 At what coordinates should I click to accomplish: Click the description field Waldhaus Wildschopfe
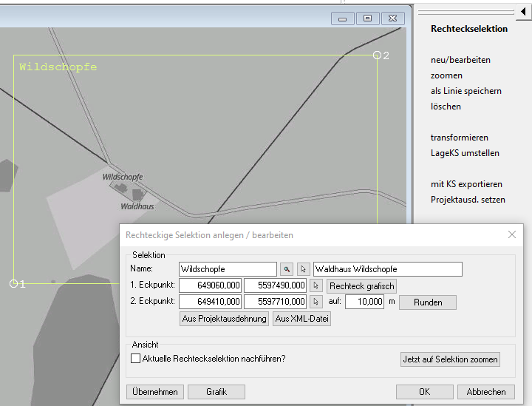tap(388, 269)
